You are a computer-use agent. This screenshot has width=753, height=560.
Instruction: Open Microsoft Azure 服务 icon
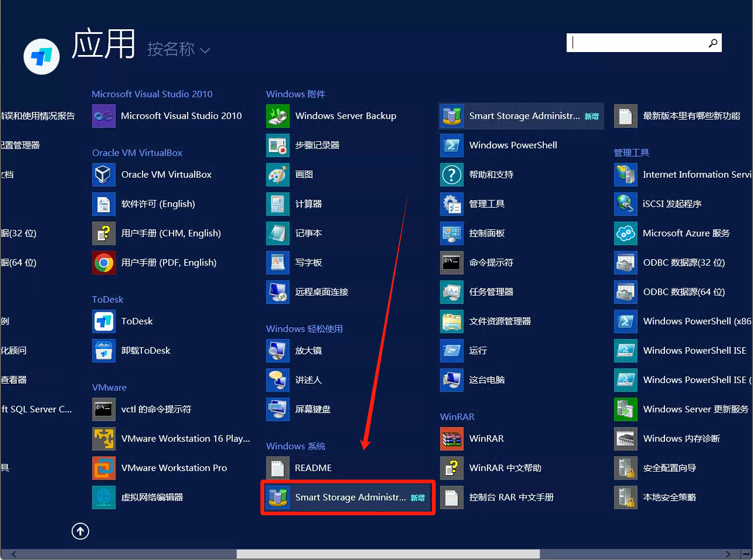click(x=625, y=233)
